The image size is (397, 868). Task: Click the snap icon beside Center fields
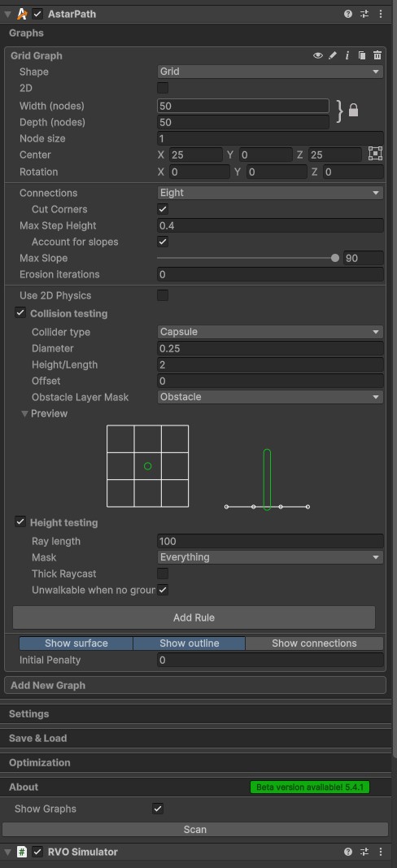click(x=375, y=154)
